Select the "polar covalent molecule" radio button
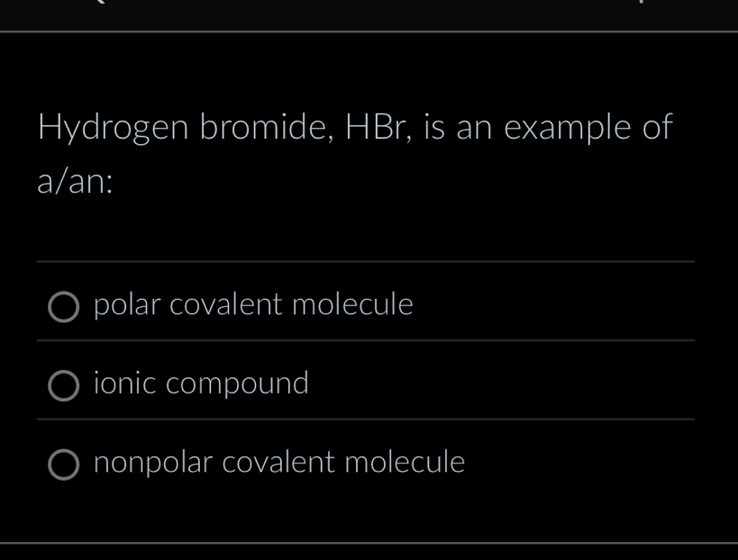 click(x=63, y=307)
